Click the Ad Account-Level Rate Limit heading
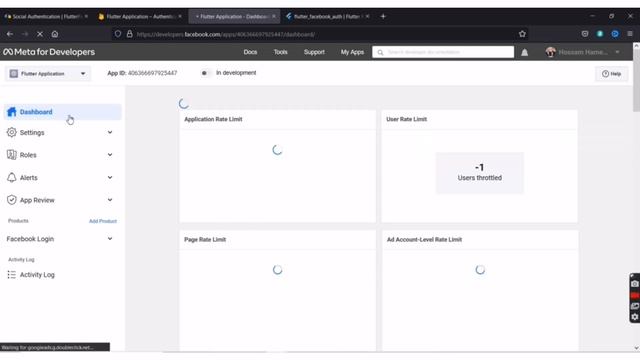This screenshot has width=640, height=360. 424,240
